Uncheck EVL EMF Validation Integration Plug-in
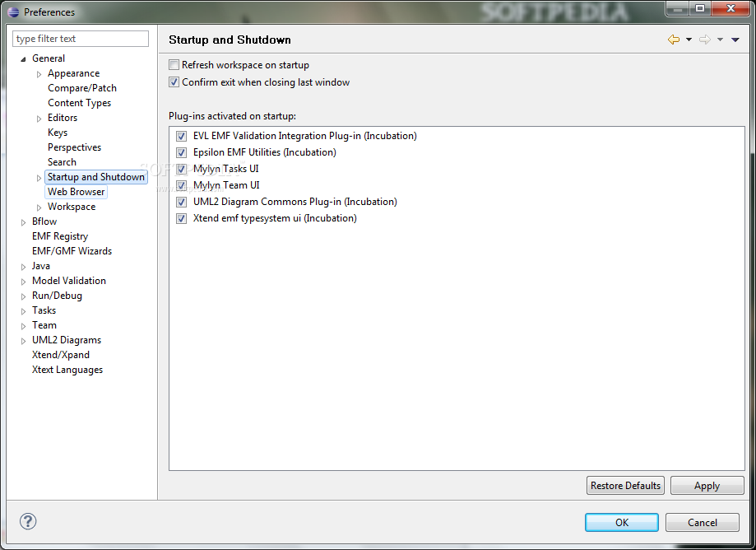Viewport: 756px width, 550px height. [181, 136]
